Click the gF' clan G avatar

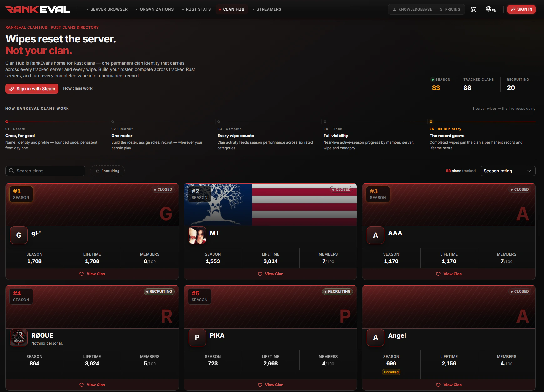19,235
